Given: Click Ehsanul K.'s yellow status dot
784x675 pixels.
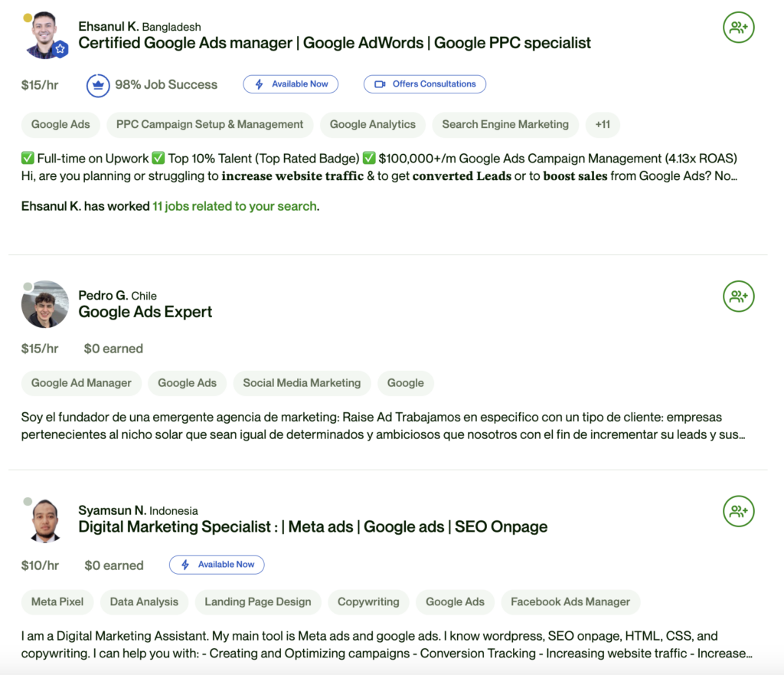Looking at the screenshot, I should [x=28, y=18].
